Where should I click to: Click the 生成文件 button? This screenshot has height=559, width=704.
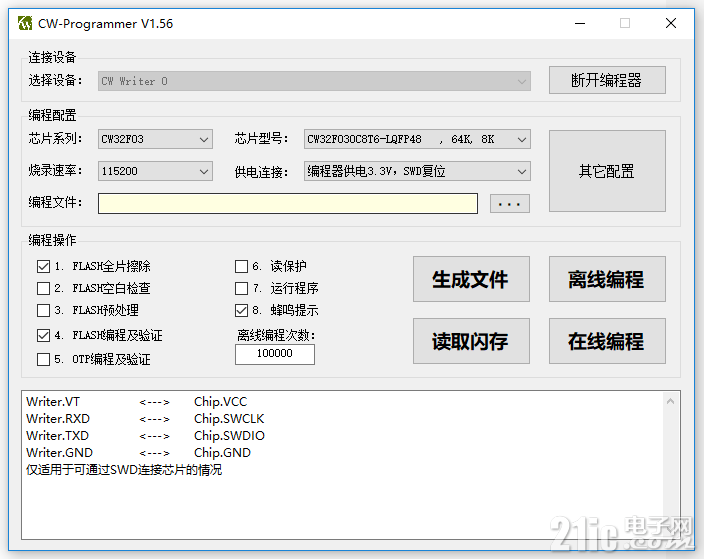(471, 279)
